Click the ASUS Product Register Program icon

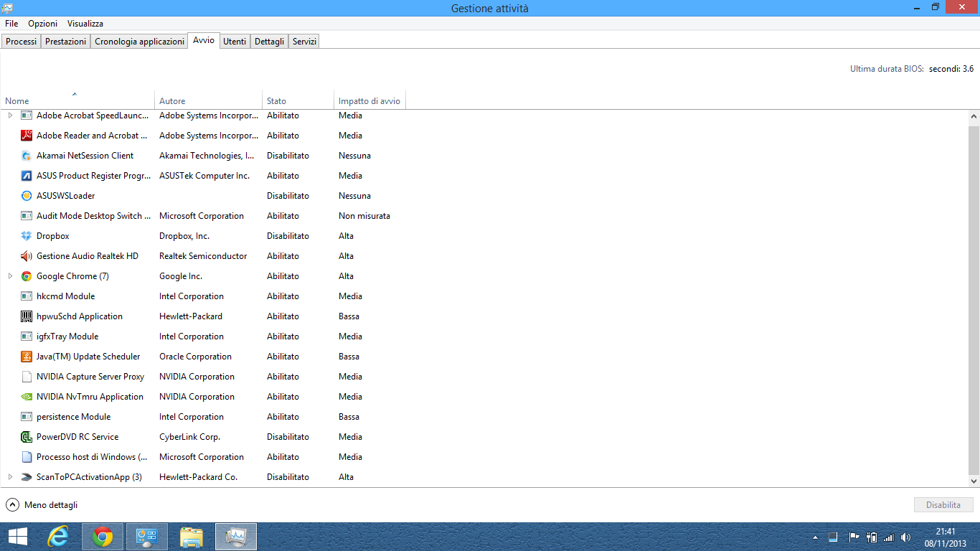[27, 176]
